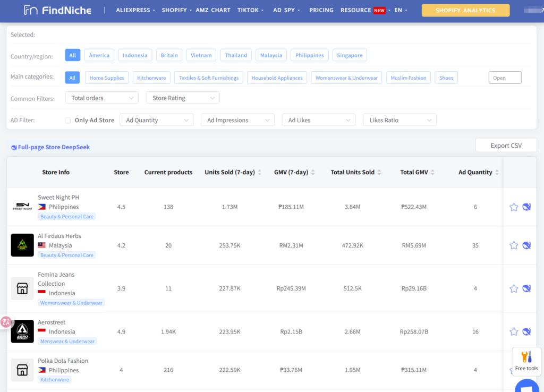Click Sweet Night PH store logo

click(x=22, y=207)
